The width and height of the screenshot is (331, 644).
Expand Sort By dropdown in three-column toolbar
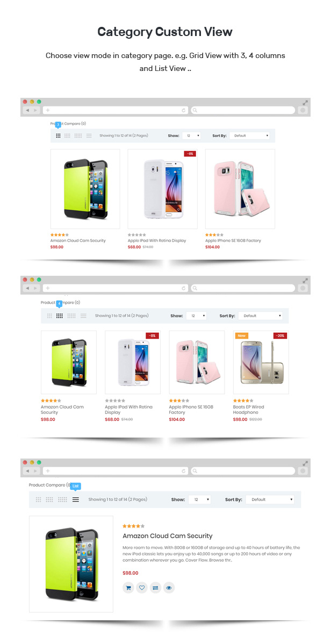(249, 135)
